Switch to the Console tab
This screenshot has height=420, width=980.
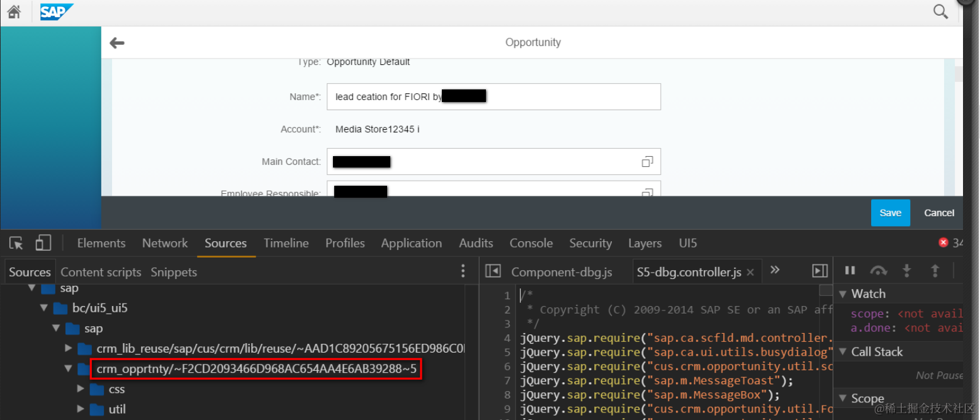[531, 243]
